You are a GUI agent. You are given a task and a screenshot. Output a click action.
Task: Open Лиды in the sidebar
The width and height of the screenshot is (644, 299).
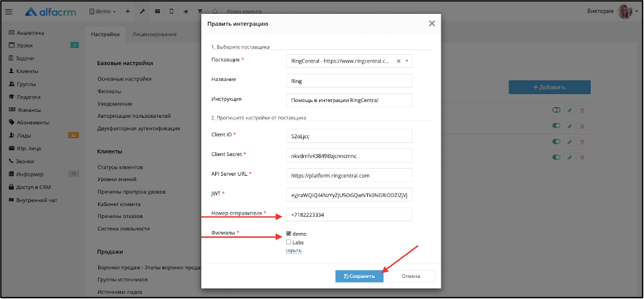(24, 135)
